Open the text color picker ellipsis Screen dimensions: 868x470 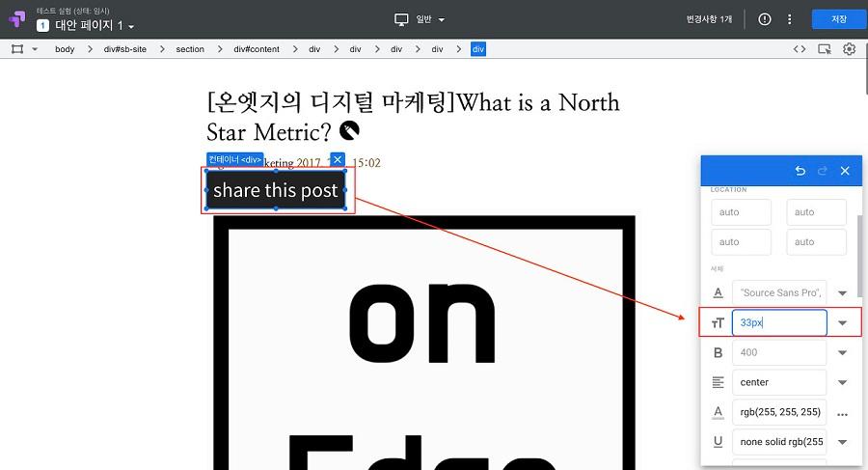point(843,414)
